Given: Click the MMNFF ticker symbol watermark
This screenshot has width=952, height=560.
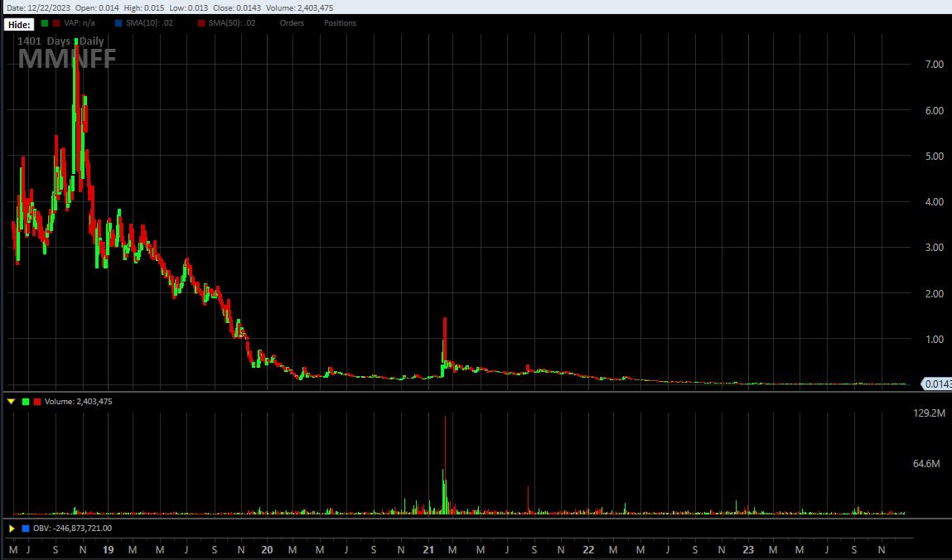Looking at the screenshot, I should 67,58.
